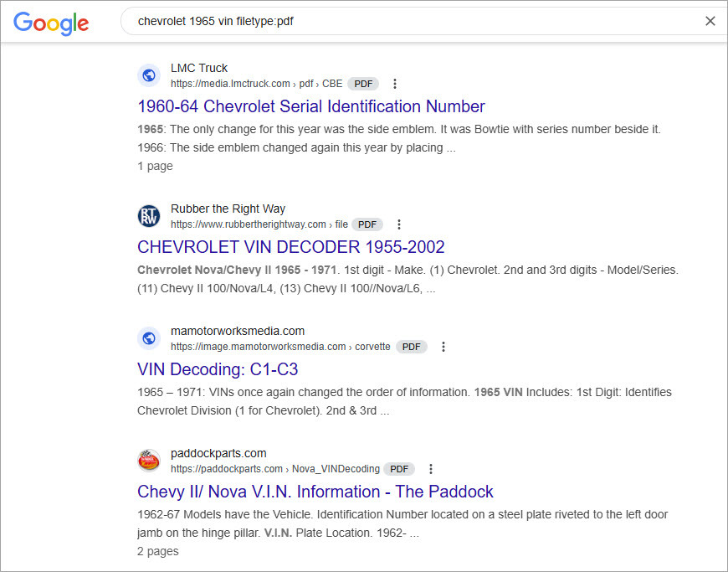The image size is (728, 572).
Task: Click the rubbertherightway.com URL breadcrumb
Action: (x=259, y=224)
